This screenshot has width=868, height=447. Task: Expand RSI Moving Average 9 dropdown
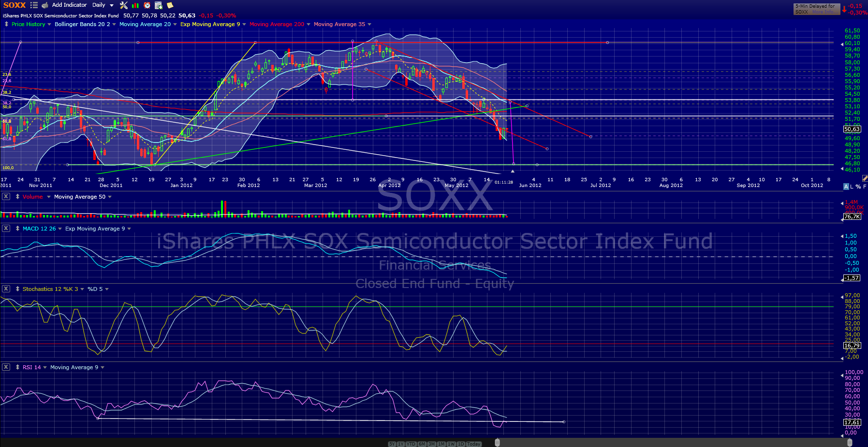click(103, 368)
